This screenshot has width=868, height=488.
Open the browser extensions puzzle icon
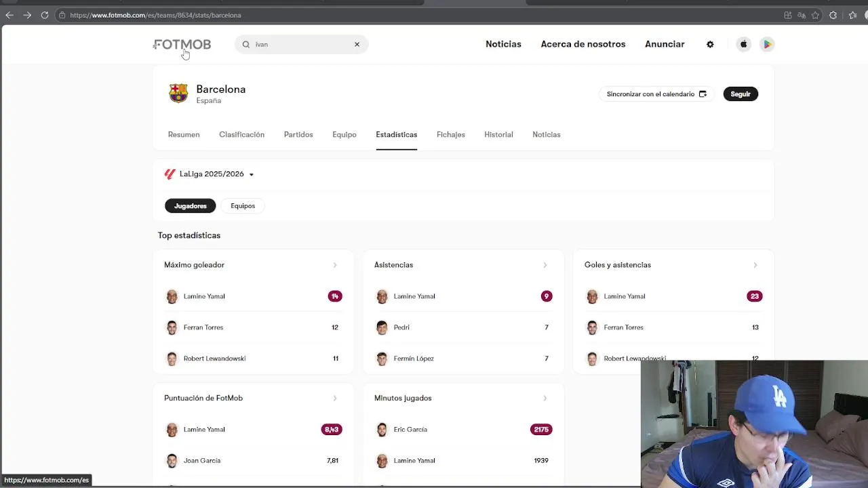coord(833,15)
